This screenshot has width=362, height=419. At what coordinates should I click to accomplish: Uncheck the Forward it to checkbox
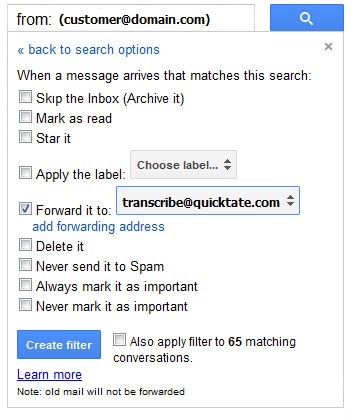25,209
